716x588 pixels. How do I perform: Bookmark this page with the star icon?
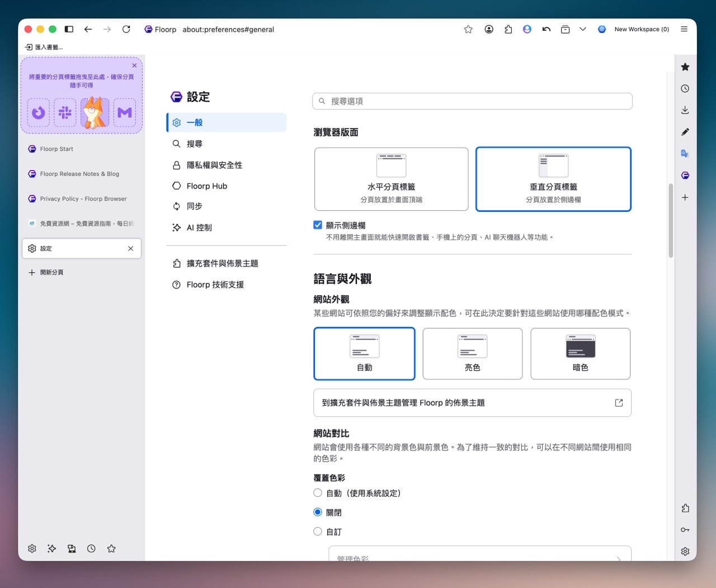click(x=468, y=29)
